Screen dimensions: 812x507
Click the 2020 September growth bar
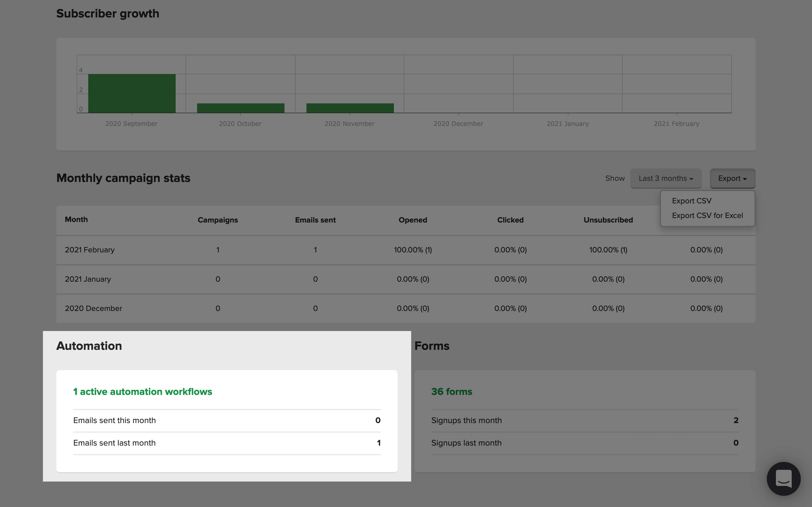pos(132,93)
